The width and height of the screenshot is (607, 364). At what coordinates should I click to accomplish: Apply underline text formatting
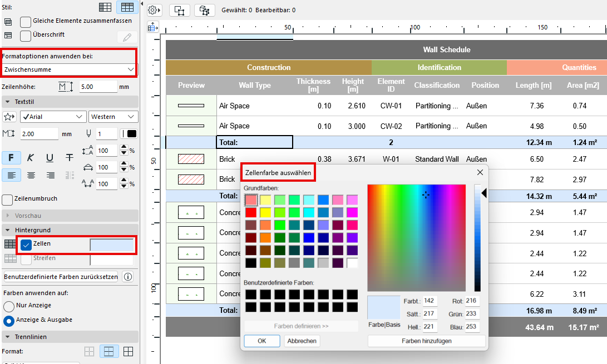coord(50,158)
